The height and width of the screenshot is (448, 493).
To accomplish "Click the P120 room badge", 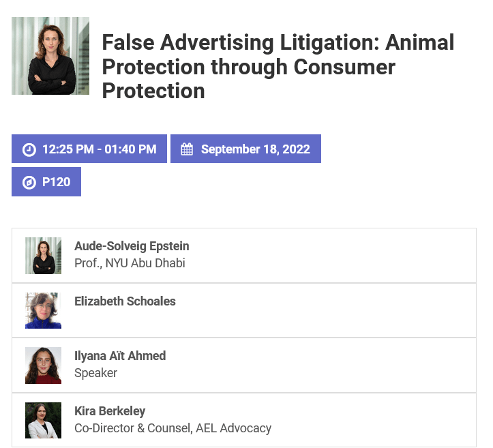I will pos(46,183).
